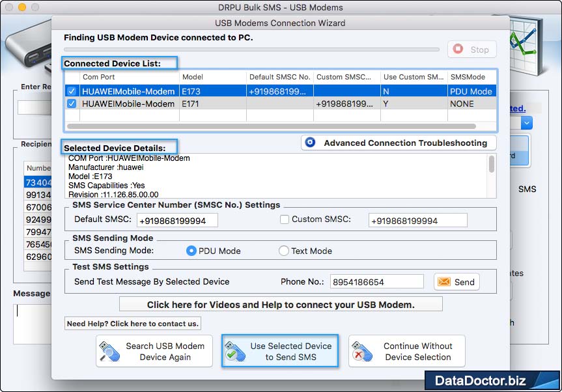The height and width of the screenshot is (392, 562).
Task: Click the USB checkmark icon for Use Selected Device
Action: pos(235,351)
